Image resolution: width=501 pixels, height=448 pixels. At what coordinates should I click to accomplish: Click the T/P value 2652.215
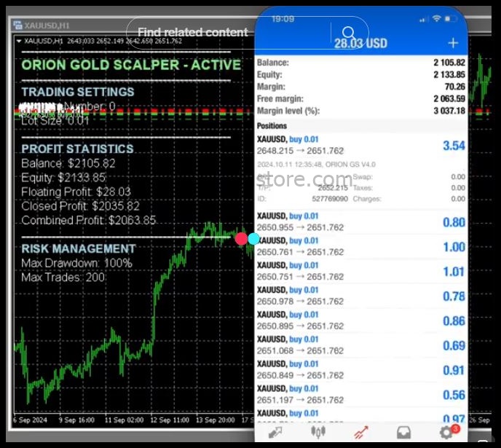pyautogui.click(x=333, y=188)
